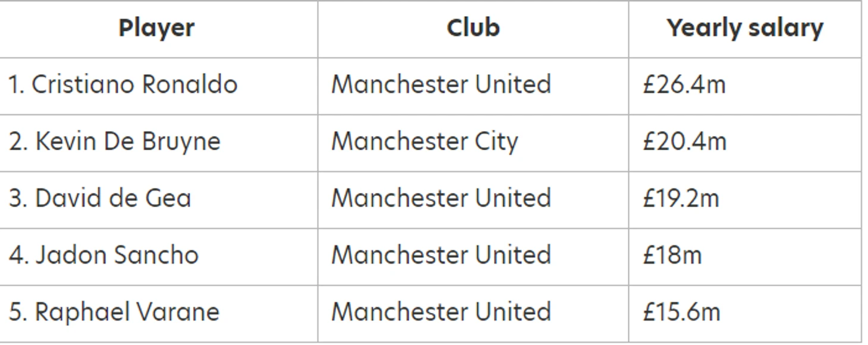868x345 pixels.
Task: Select the Jadon Sancho cell
Action: click(x=103, y=255)
